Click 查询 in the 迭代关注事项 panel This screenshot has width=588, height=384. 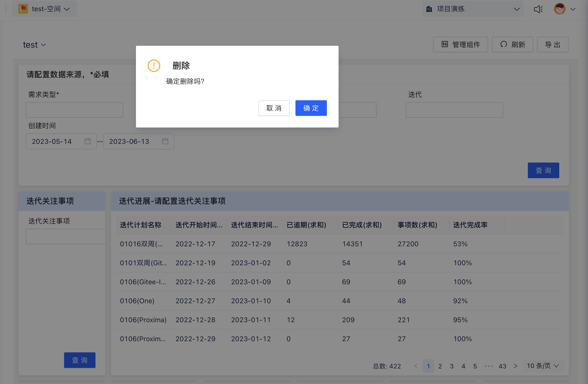80,360
